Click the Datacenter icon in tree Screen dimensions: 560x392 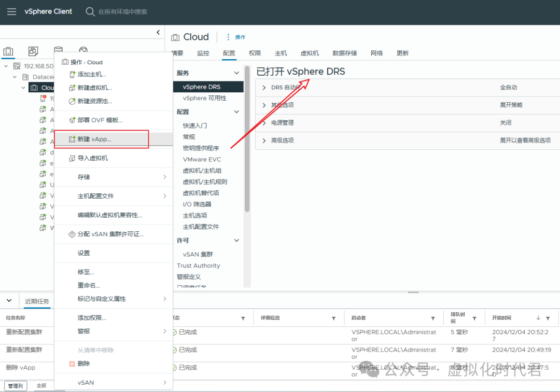(x=26, y=77)
